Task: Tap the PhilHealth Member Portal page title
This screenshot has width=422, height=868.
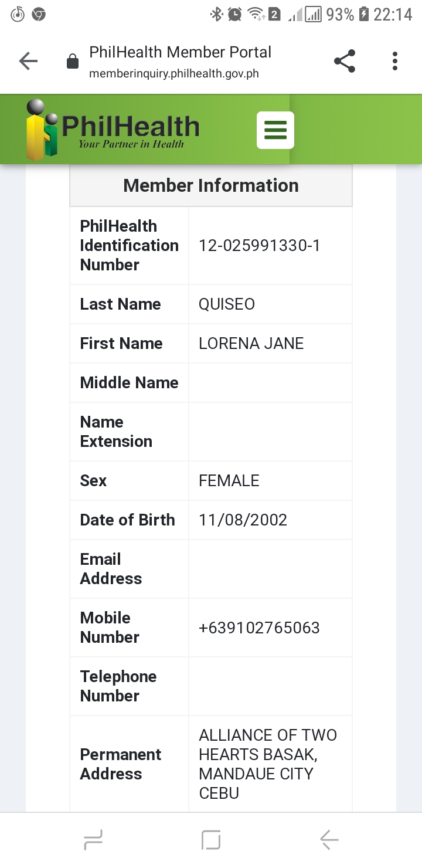Action: [180, 52]
